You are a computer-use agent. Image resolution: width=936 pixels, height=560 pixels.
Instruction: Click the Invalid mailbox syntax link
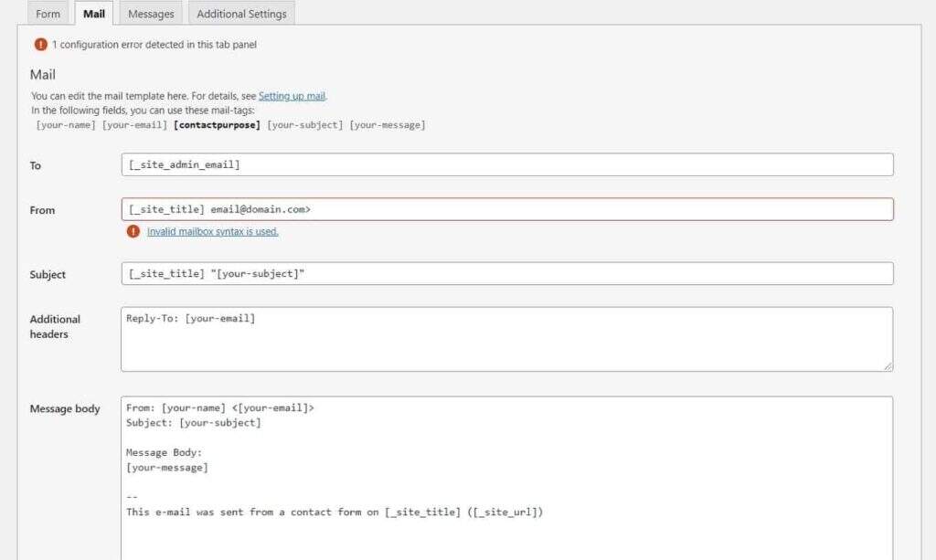click(212, 232)
